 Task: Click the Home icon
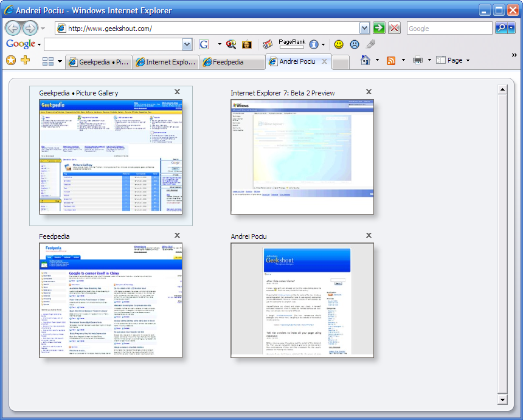[365, 60]
